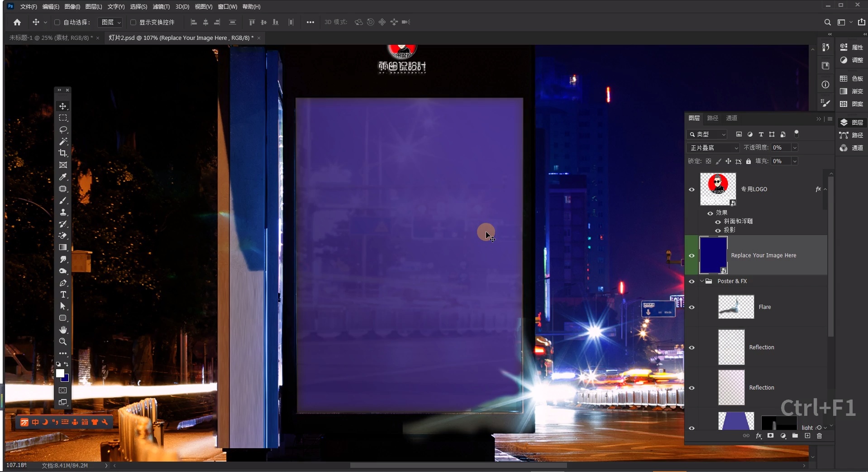Pick the Horizontal Type tool
The image size is (868, 472).
[63, 294]
